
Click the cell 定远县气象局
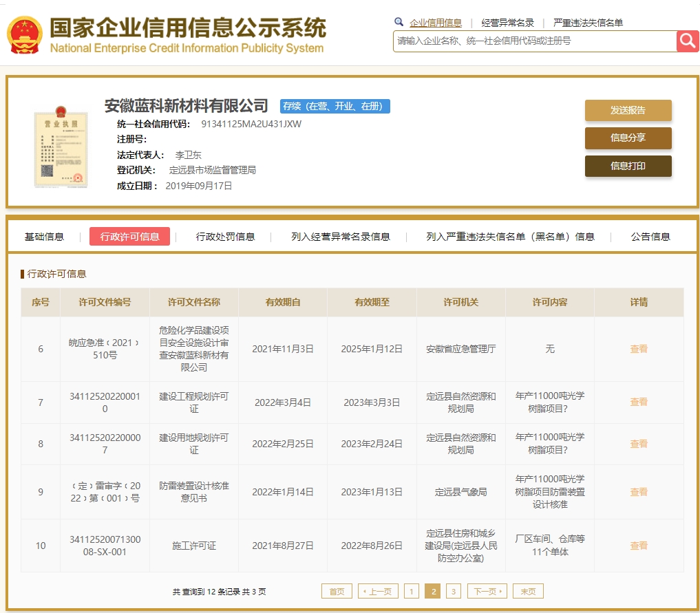click(x=460, y=492)
